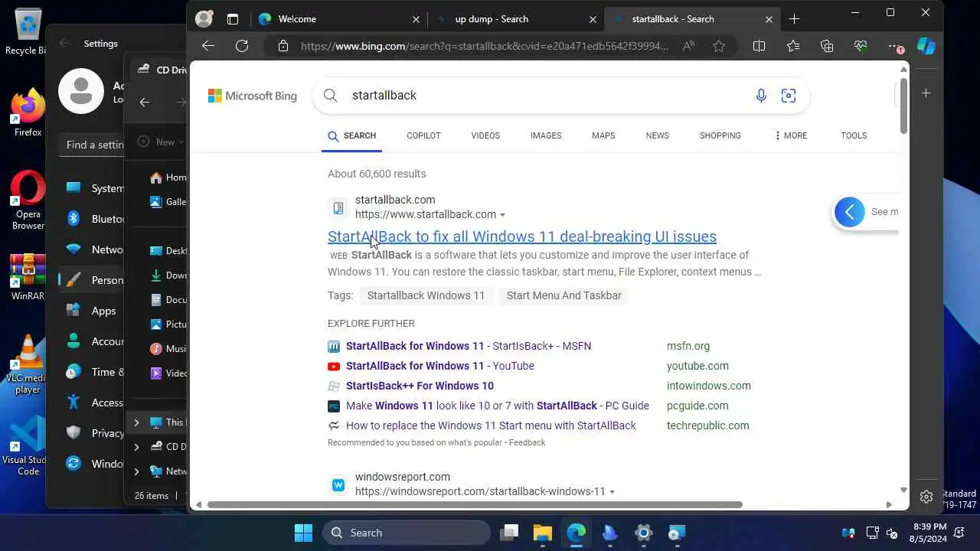Refresh the Bing search page

point(242,46)
